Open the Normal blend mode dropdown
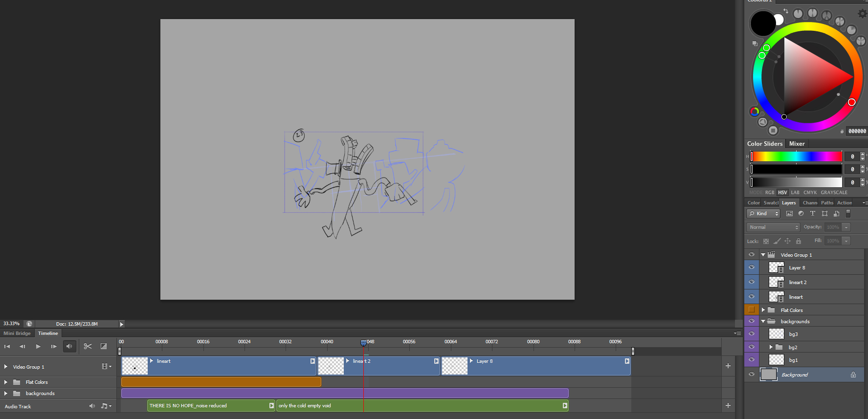868x419 pixels. click(773, 227)
